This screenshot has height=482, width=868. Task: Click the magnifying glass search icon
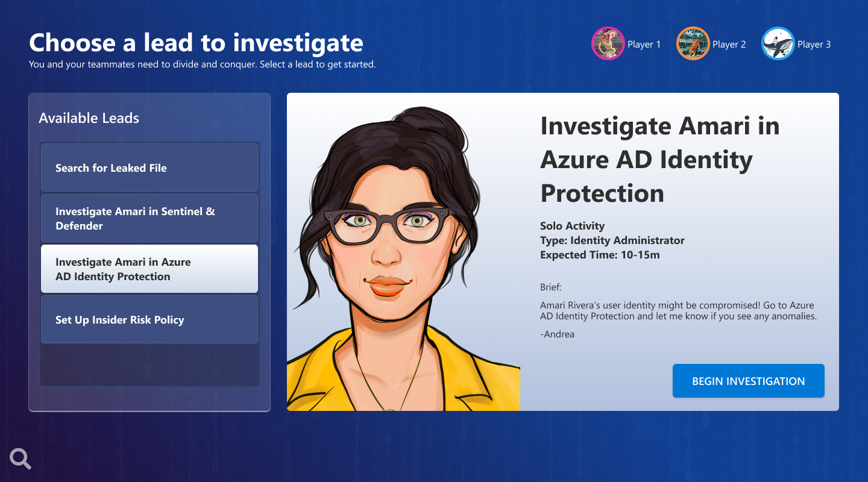[x=21, y=459]
